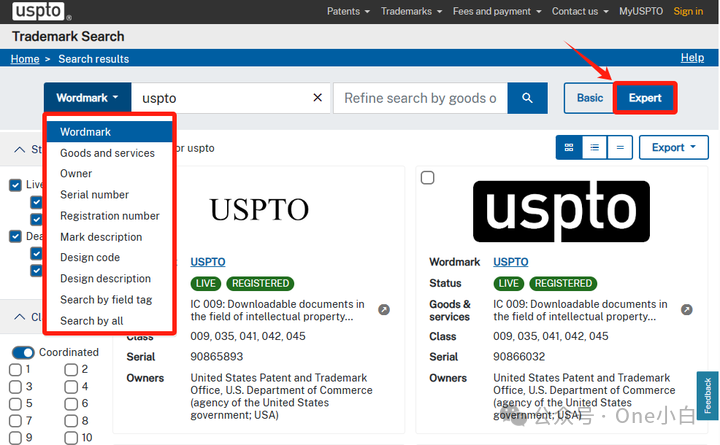The height and width of the screenshot is (445, 720).
Task: Switch to grid card view icon
Action: click(x=569, y=147)
